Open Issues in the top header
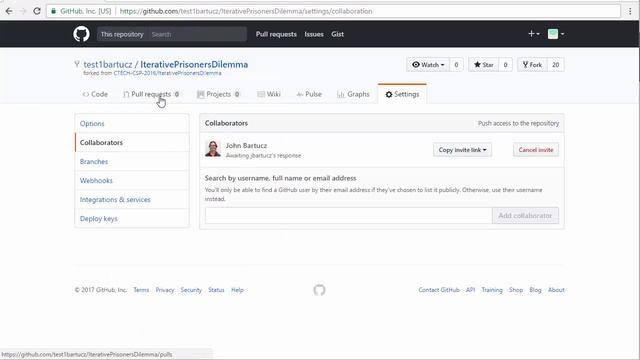 [x=314, y=34]
